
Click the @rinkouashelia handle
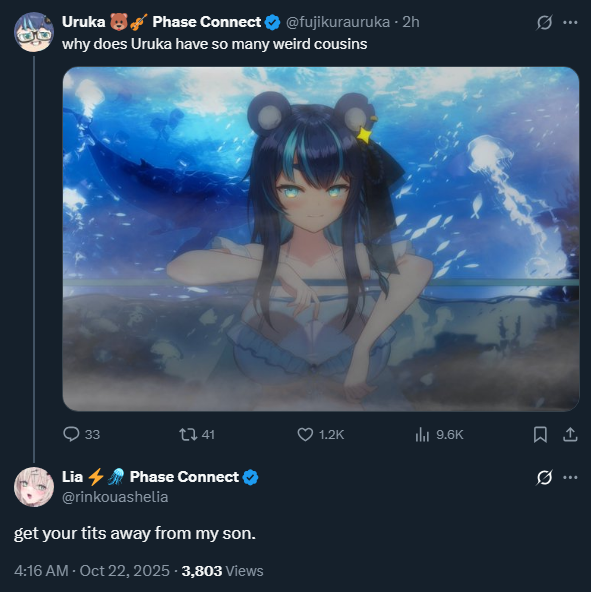pyautogui.click(x=115, y=497)
